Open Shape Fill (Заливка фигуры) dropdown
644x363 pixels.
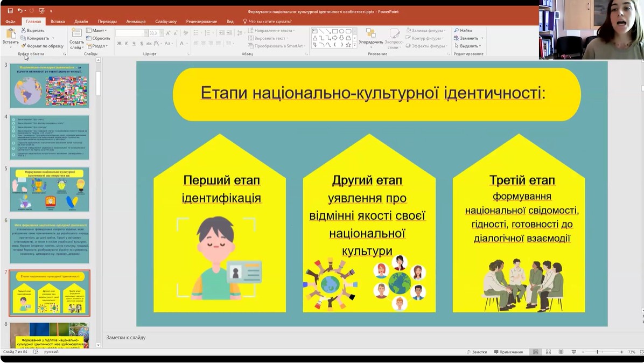426,30
